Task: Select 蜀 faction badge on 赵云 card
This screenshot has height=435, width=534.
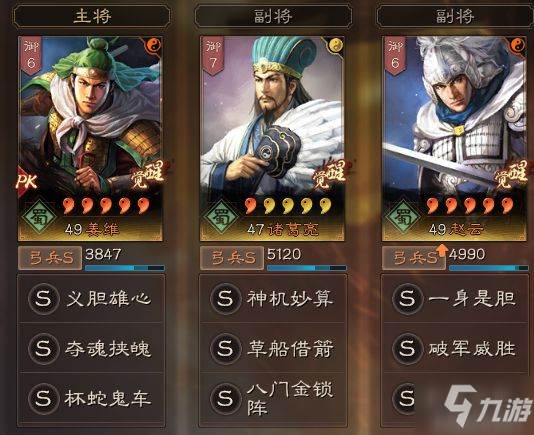Action: [403, 217]
